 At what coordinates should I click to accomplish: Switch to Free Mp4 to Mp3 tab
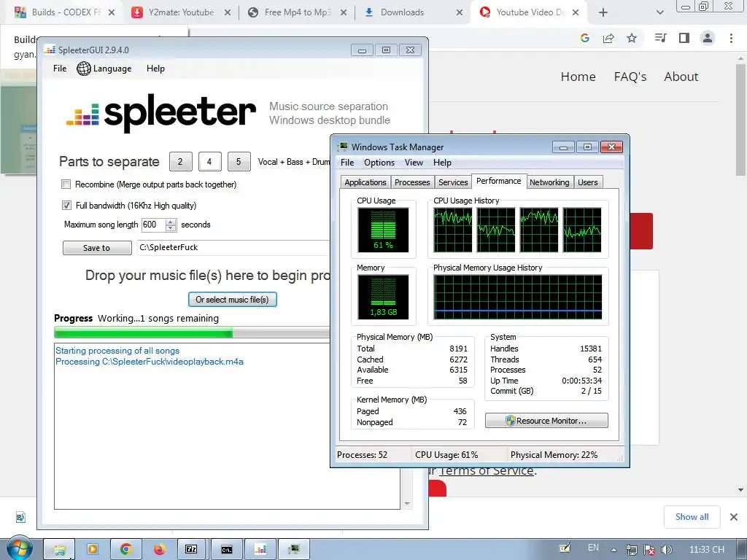296,12
